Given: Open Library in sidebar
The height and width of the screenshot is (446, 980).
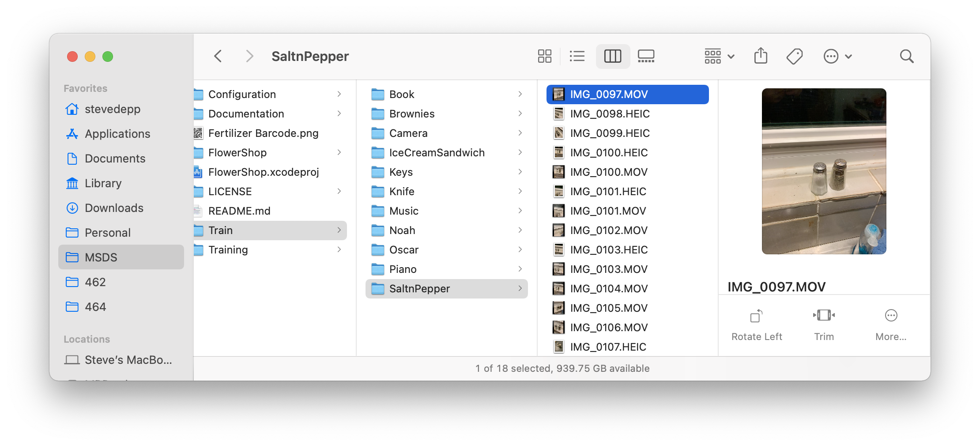Looking at the screenshot, I should pyautogui.click(x=121, y=183).
